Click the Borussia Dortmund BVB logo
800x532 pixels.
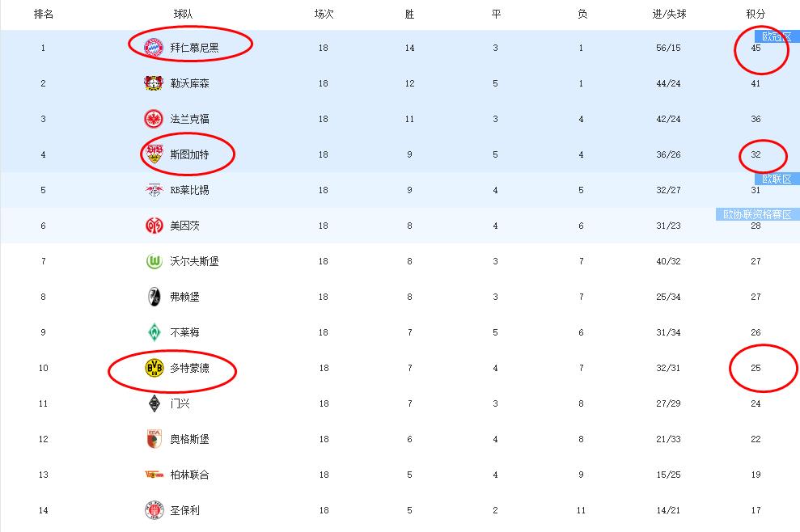154,368
